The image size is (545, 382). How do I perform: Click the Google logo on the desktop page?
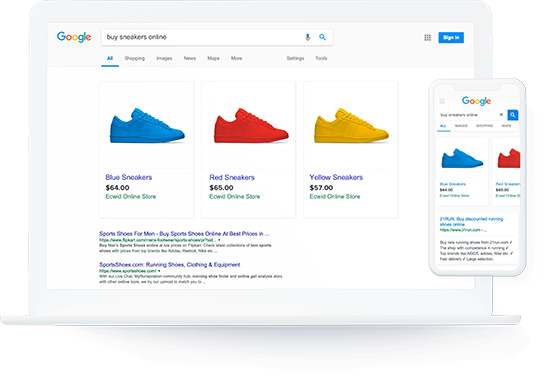point(74,37)
